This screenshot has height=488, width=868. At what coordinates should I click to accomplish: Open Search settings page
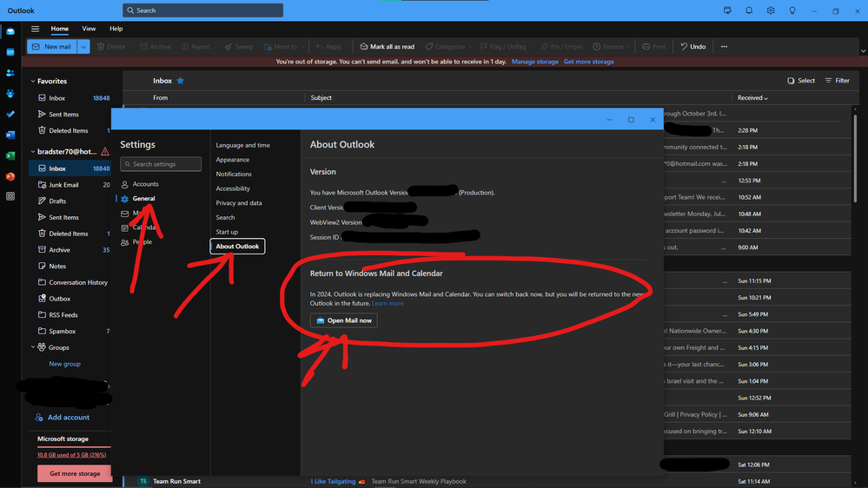point(225,217)
